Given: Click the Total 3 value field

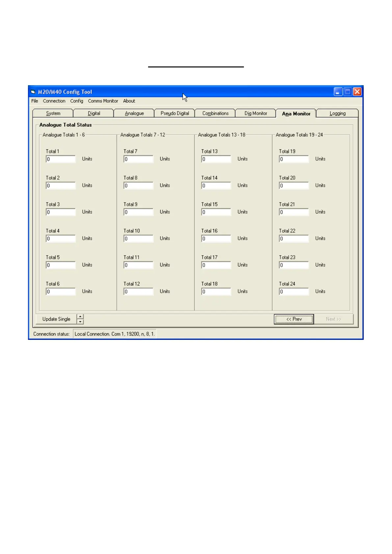Looking at the screenshot, I should pos(61,212).
